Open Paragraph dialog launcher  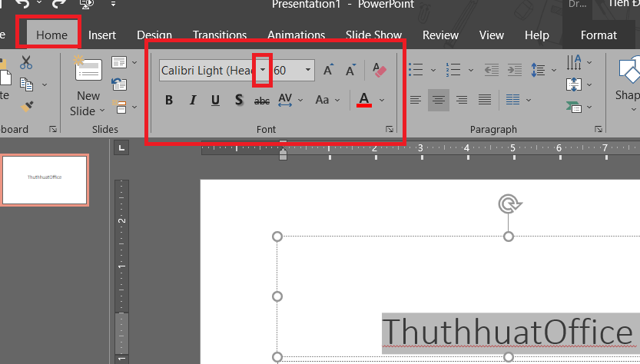[599, 129]
